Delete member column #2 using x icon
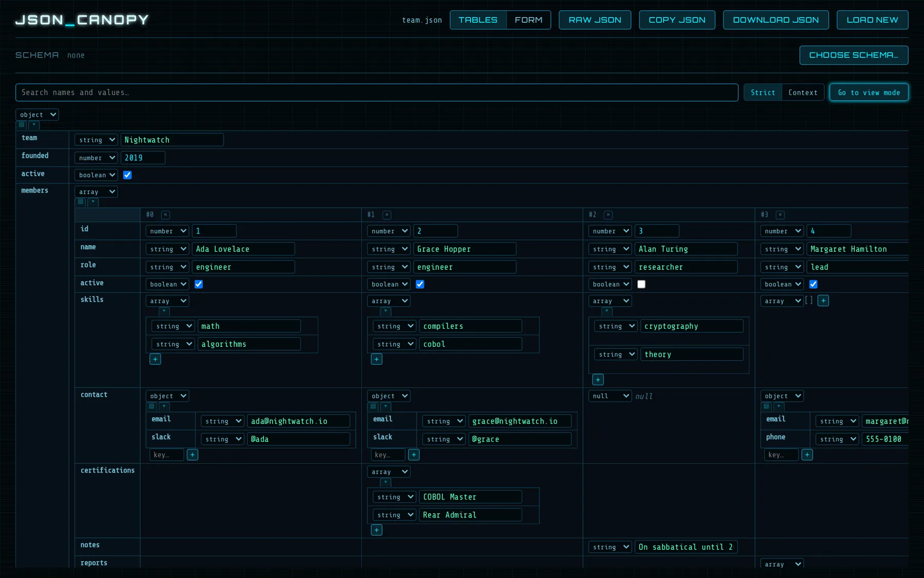Image resolution: width=924 pixels, height=578 pixels. coord(608,215)
